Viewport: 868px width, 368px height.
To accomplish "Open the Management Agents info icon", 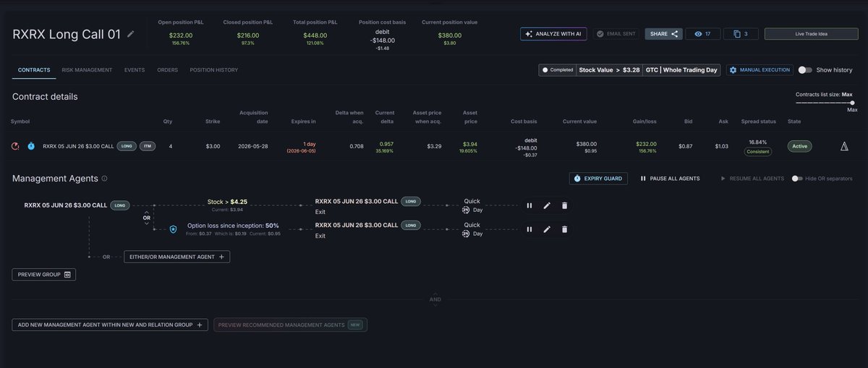I will (x=105, y=178).
